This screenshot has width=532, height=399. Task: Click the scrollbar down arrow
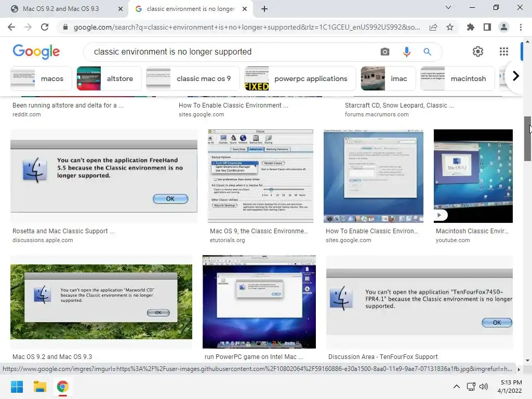point(527,361)
